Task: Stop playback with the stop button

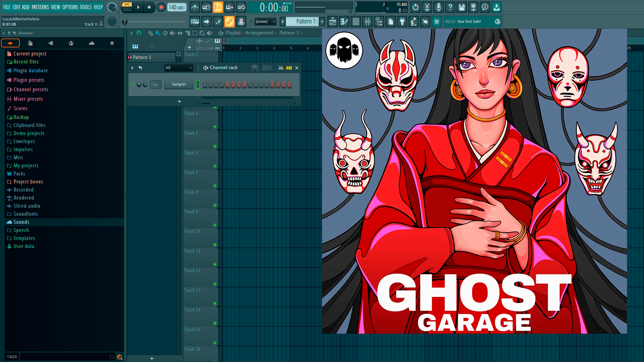Action: tap(149, 7)
